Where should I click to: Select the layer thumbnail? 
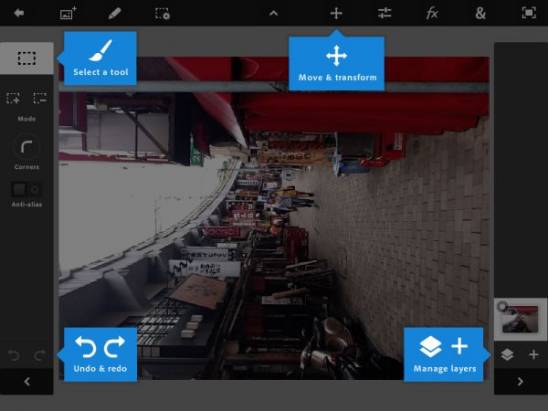[x=520, y=319]
